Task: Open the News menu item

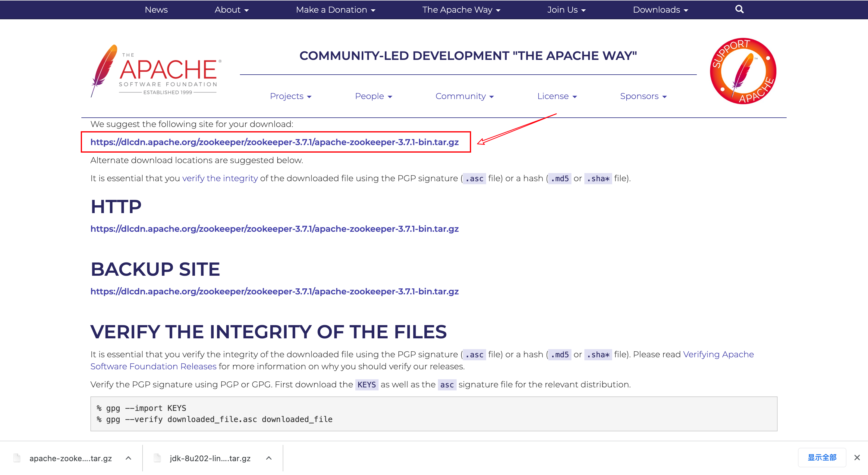Action: point(156,10)
